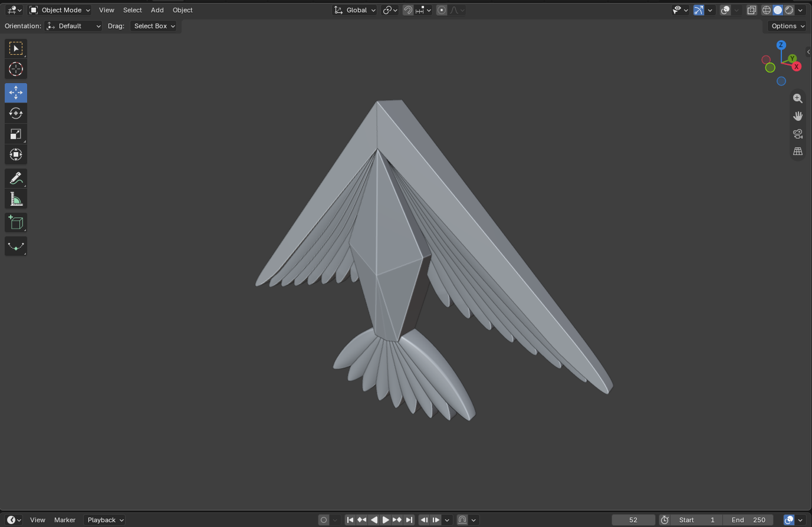Open the Object menu

tap(183, 10)
